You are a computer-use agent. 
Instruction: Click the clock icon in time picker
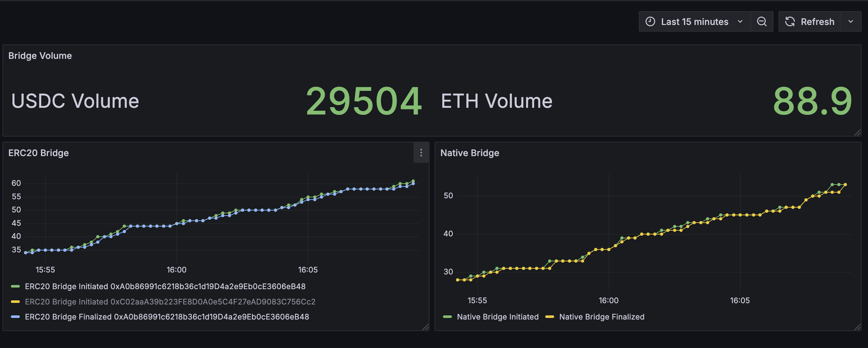650,21
